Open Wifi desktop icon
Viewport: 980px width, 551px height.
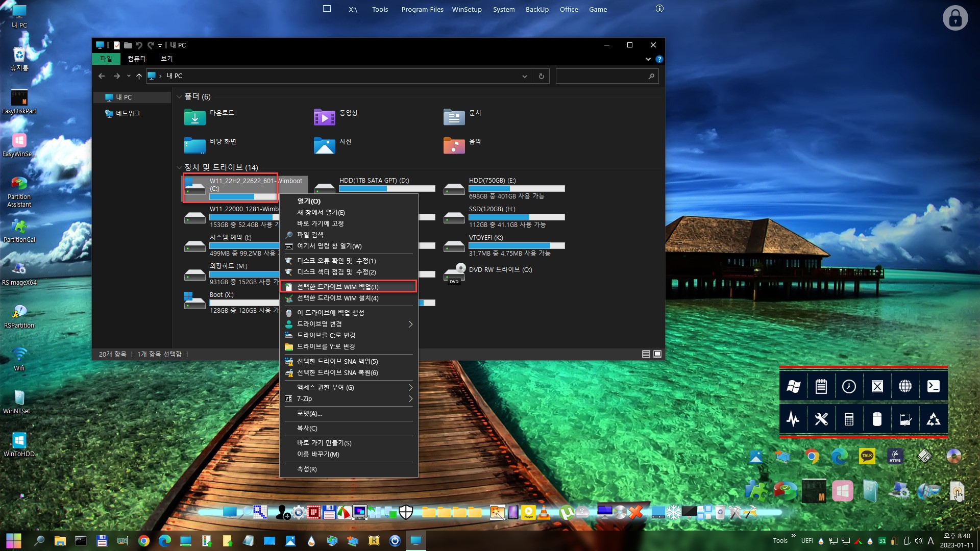pos(19,359)
